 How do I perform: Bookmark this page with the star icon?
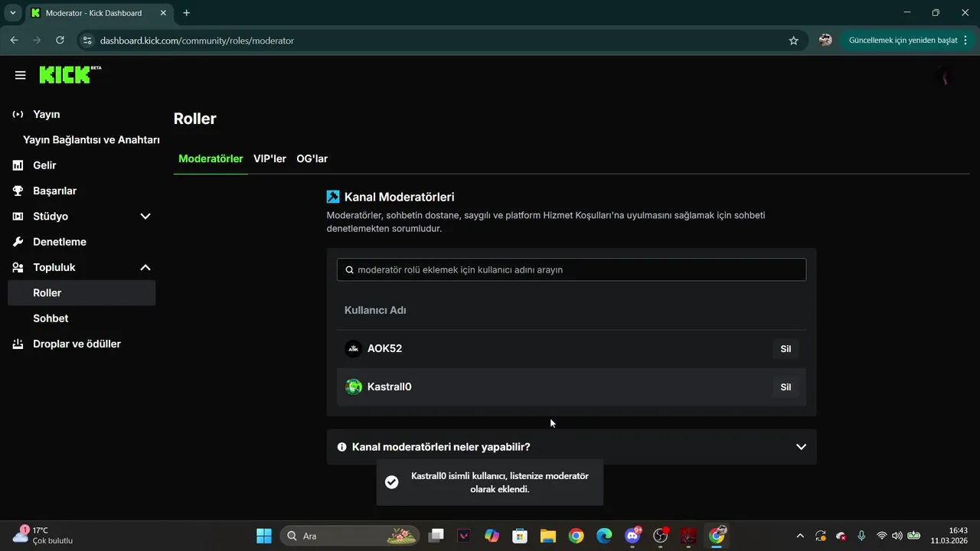pyautogui.click(x=793, y=41)
